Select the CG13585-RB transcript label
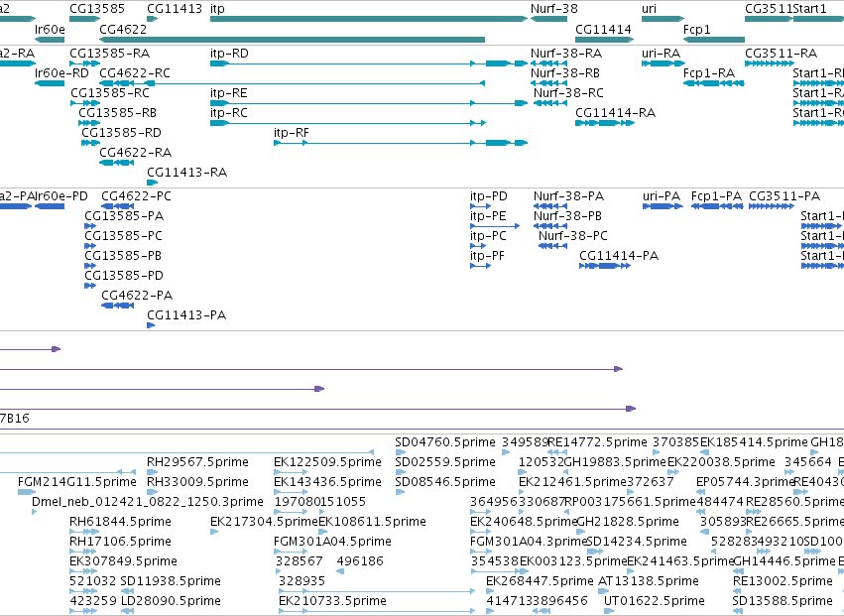The image size is (844, 616). [x=117, y=112]
